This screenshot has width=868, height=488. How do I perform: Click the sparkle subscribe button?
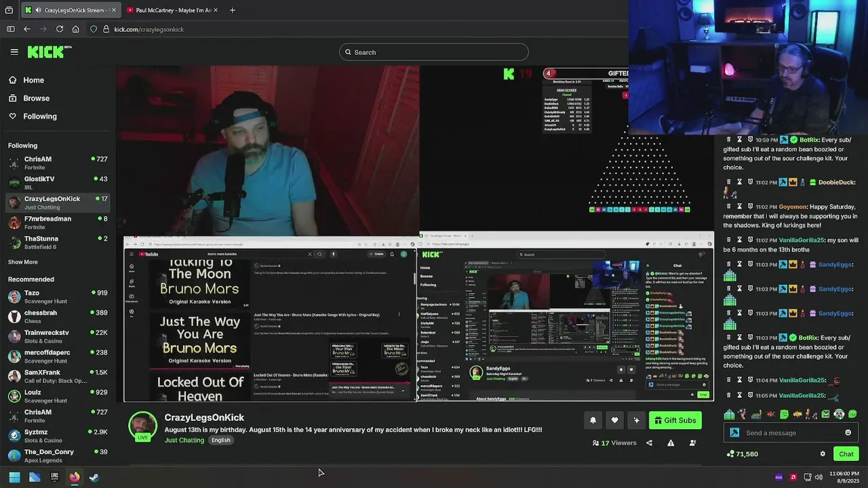click(x=636, y=420)
